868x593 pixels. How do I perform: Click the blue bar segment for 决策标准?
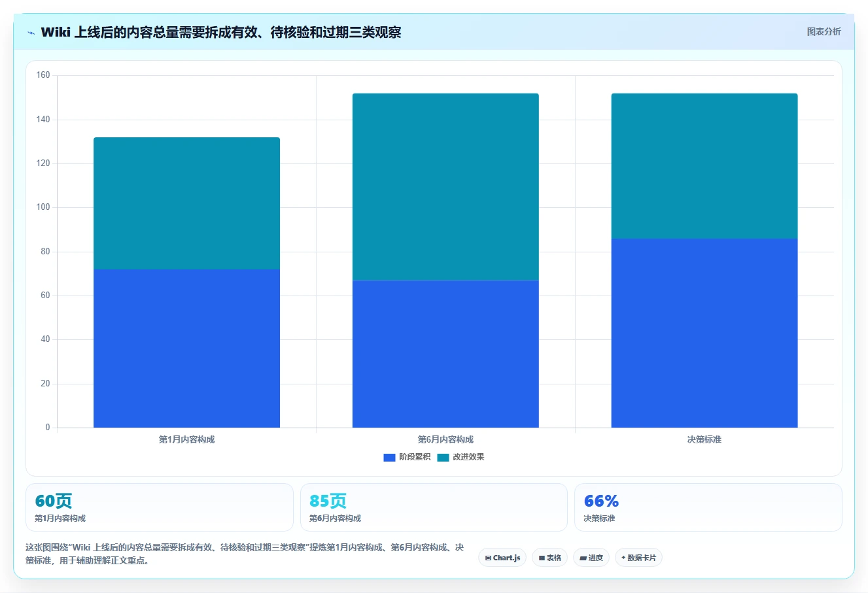point(704,333)
